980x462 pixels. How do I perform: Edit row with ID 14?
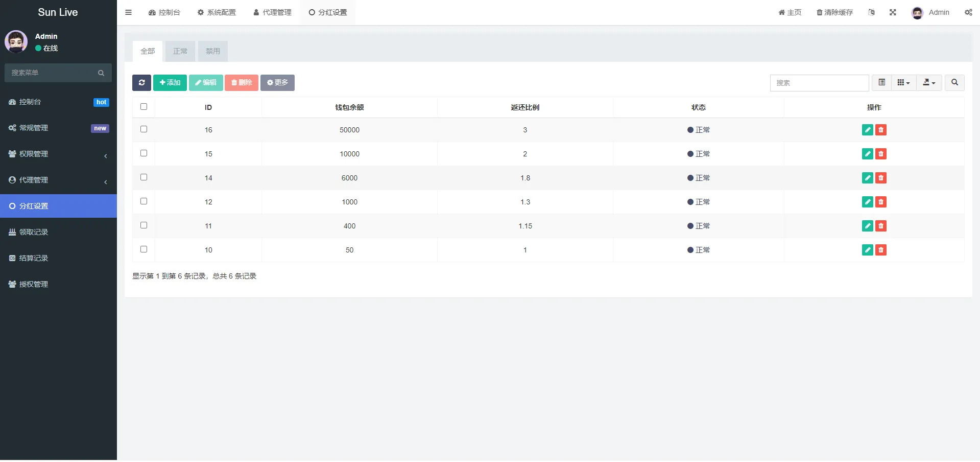click(x=867, y=178)
